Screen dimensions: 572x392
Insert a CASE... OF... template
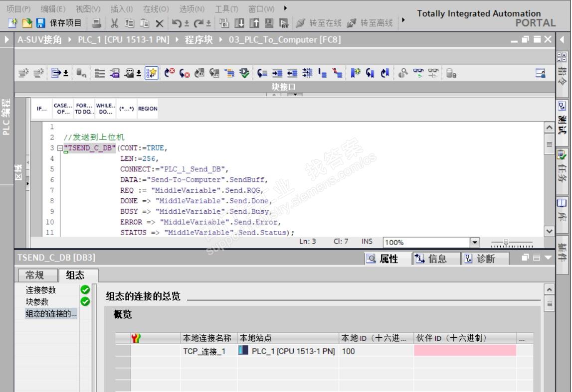pyautogui.click(x=63, y=109)
